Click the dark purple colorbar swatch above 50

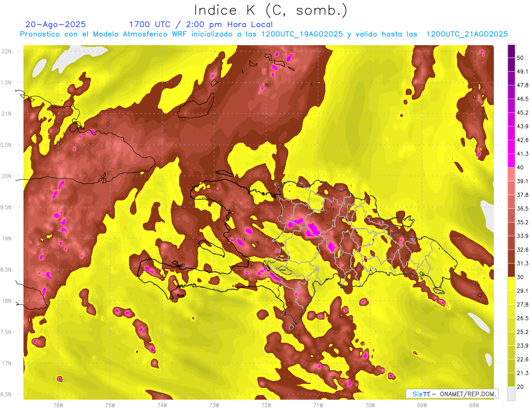[511, 51]
